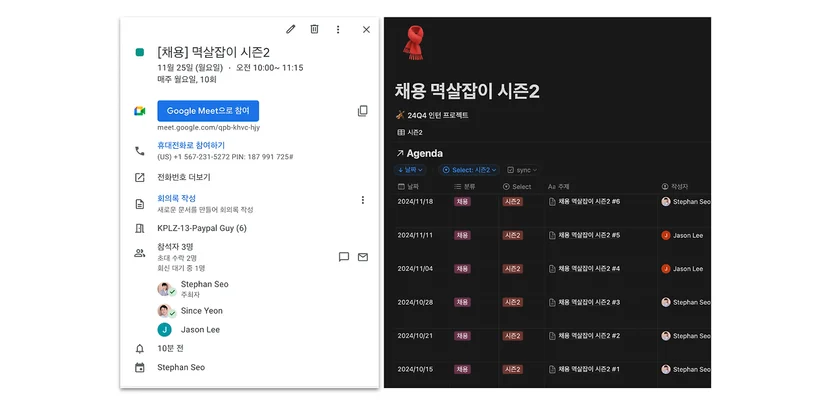Click the Google Meet로 참여 button

tap(208, 111)
